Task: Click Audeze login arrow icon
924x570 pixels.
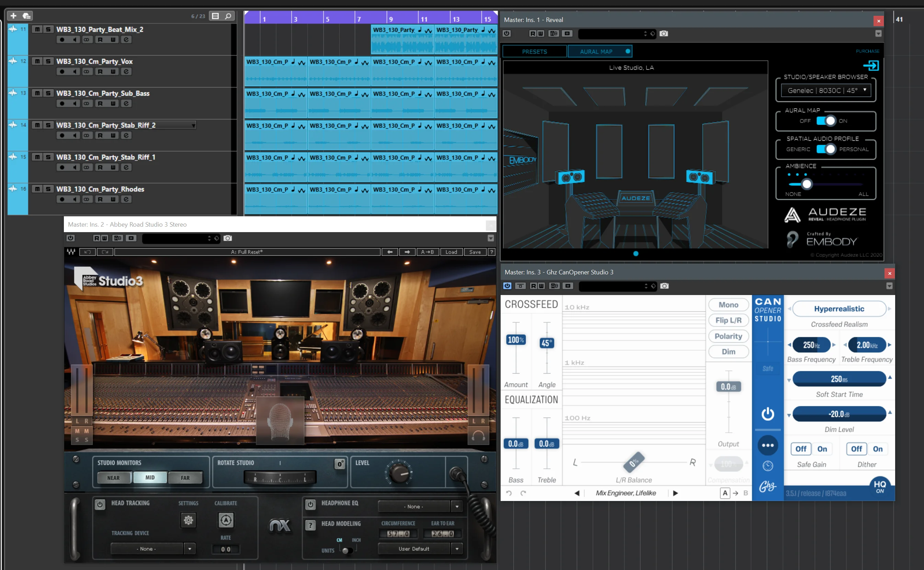Action: pos(871,66)
